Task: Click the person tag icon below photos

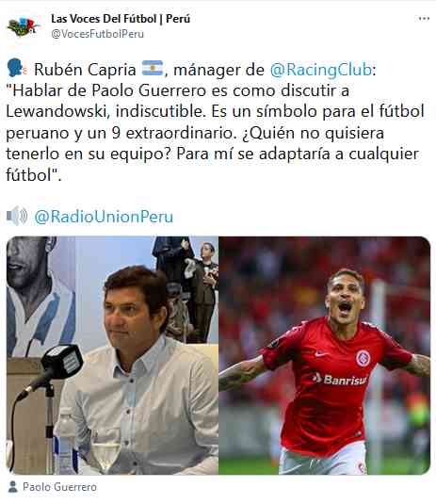Action: (x=12, y=487)
